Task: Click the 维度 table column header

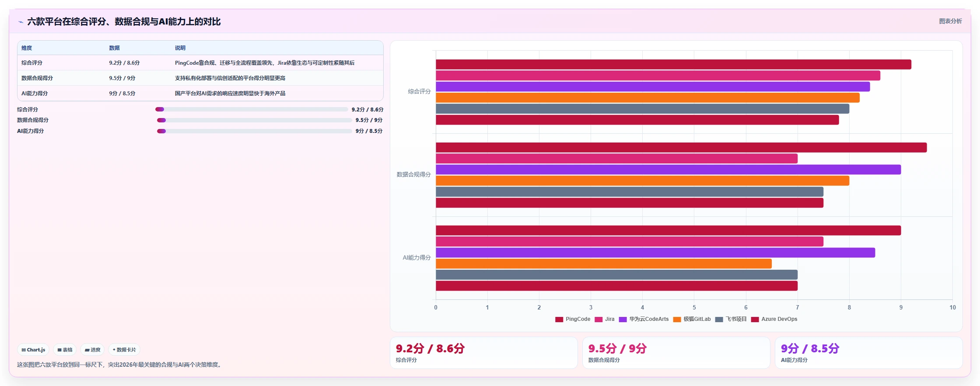Action: 27,48
